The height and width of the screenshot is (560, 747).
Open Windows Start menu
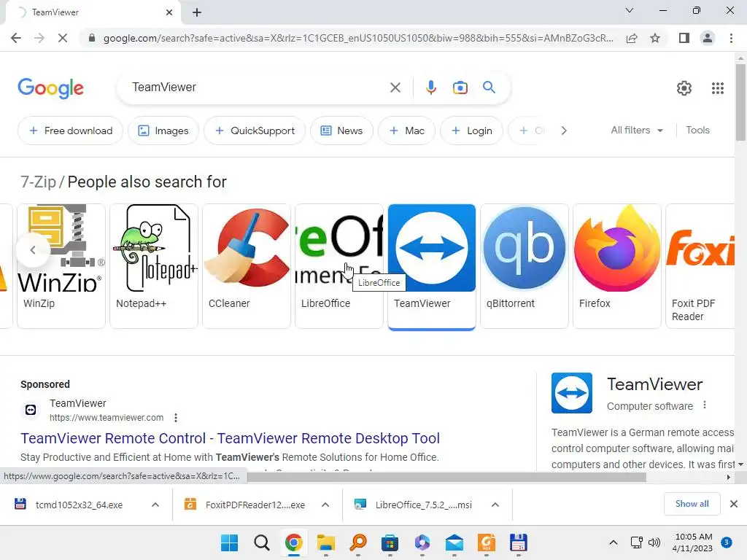coord(229,542)
